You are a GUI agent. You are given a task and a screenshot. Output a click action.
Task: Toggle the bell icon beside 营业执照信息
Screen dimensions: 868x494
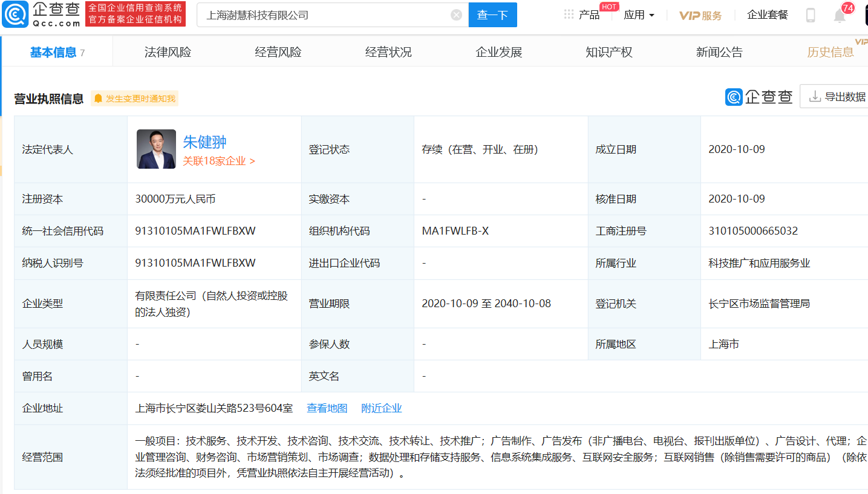pyautogui.click(x=99, y=98)
